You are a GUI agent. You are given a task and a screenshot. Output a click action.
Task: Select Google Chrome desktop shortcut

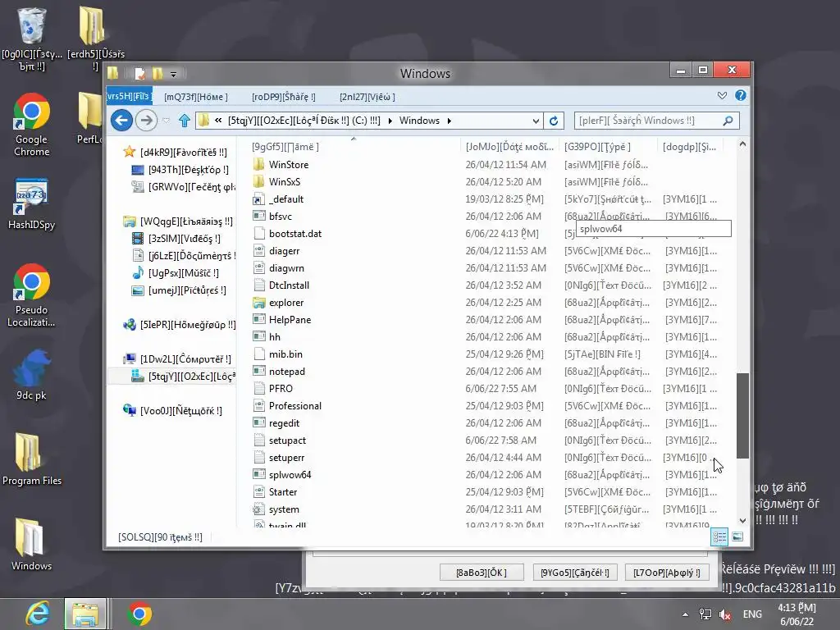click(x=32, y=125)
